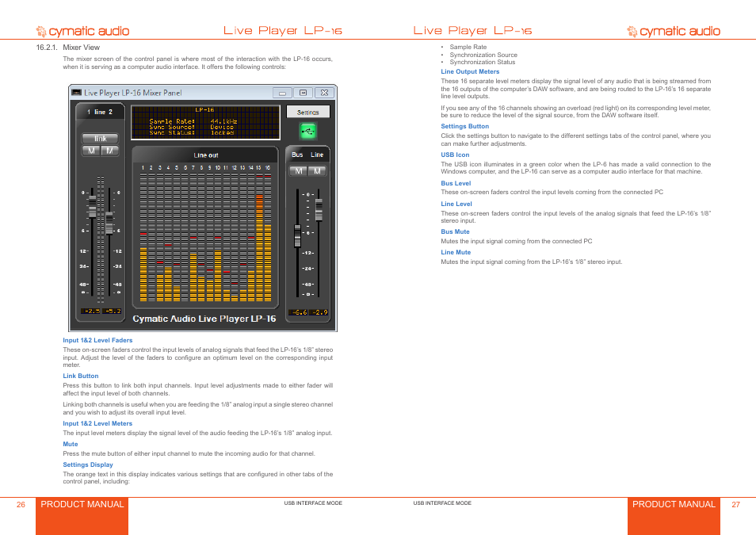
Task: Mute the Bus channel with its M button
Action: (299, 170)
